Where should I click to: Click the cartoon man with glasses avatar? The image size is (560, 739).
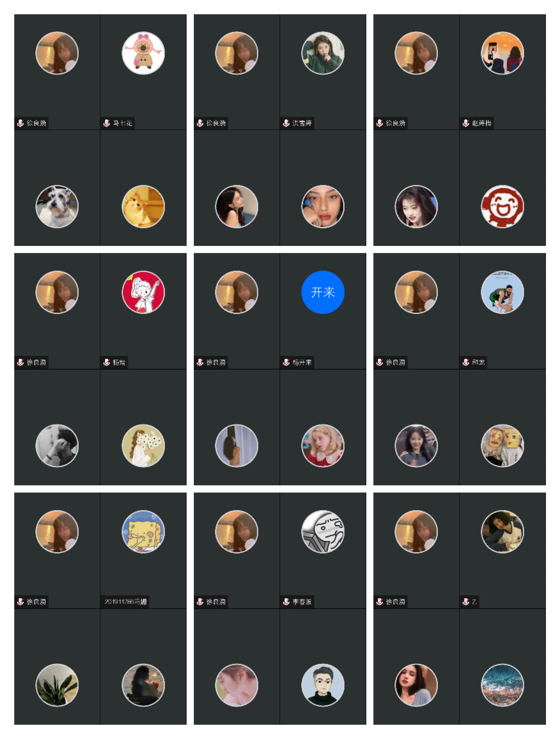323,685
